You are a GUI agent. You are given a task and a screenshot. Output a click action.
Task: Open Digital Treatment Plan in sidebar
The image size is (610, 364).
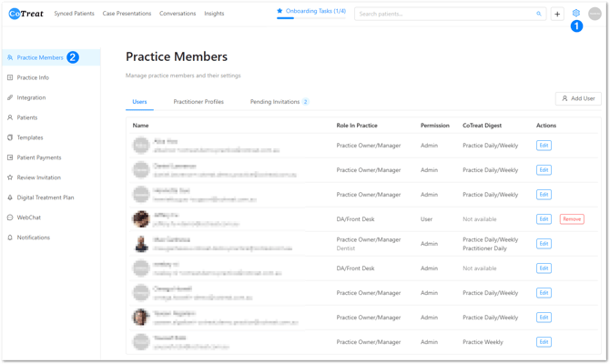coord(45,197)
